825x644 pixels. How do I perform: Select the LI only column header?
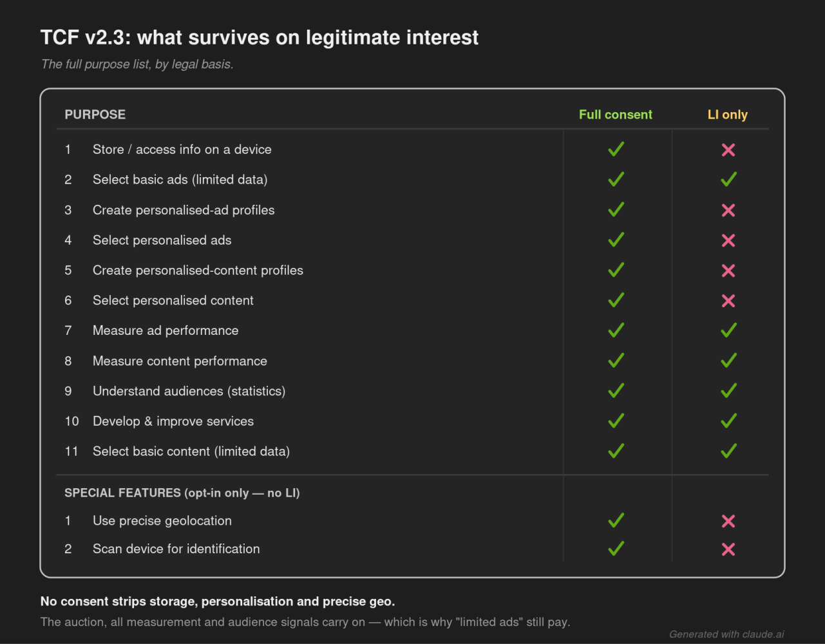tap(728, 115)
